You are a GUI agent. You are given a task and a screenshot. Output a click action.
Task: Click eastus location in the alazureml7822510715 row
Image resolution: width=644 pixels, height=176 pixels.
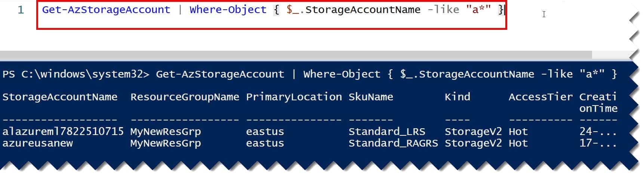pyautogui.click(x=265, y=132)
